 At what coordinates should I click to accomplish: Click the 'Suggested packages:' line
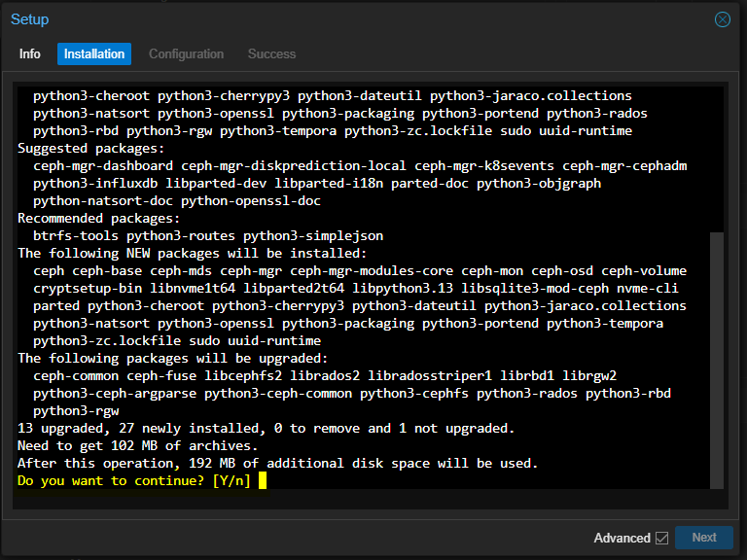pyautogui.click(x=91, y=148)
